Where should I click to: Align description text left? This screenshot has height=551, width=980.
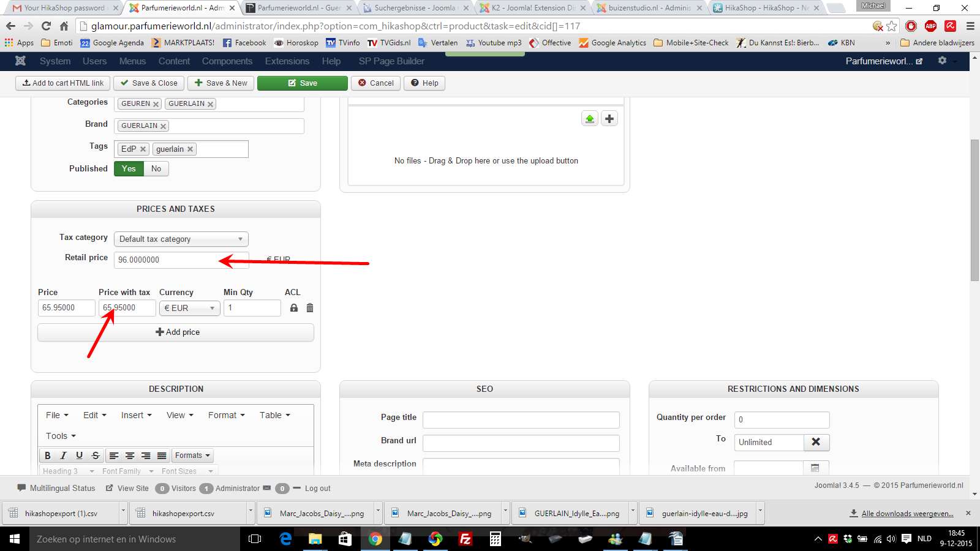(114, 455)
